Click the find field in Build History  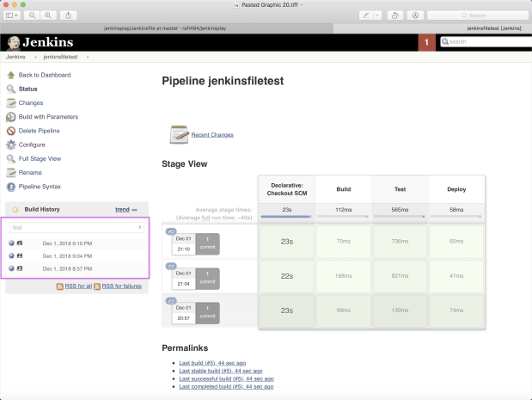coord(76,227)
